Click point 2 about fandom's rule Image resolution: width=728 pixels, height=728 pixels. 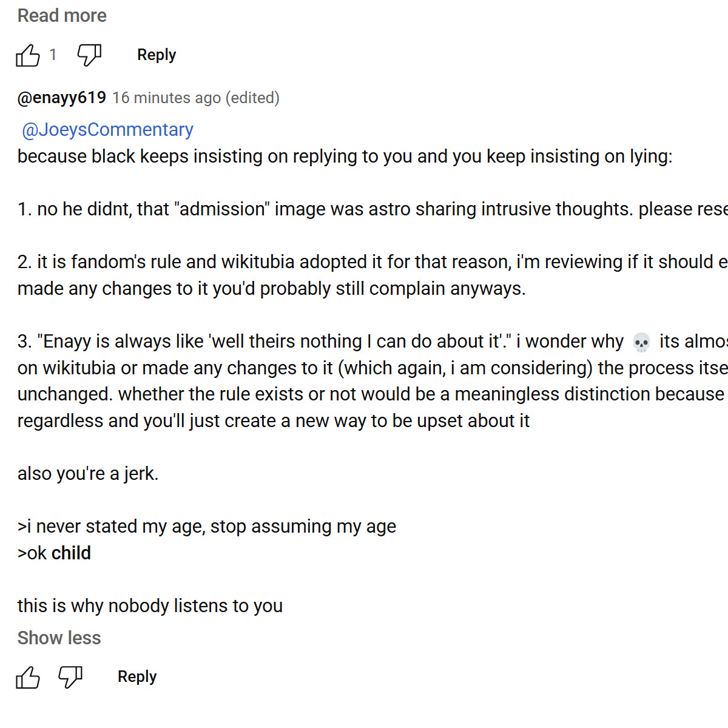pos(372,275)
